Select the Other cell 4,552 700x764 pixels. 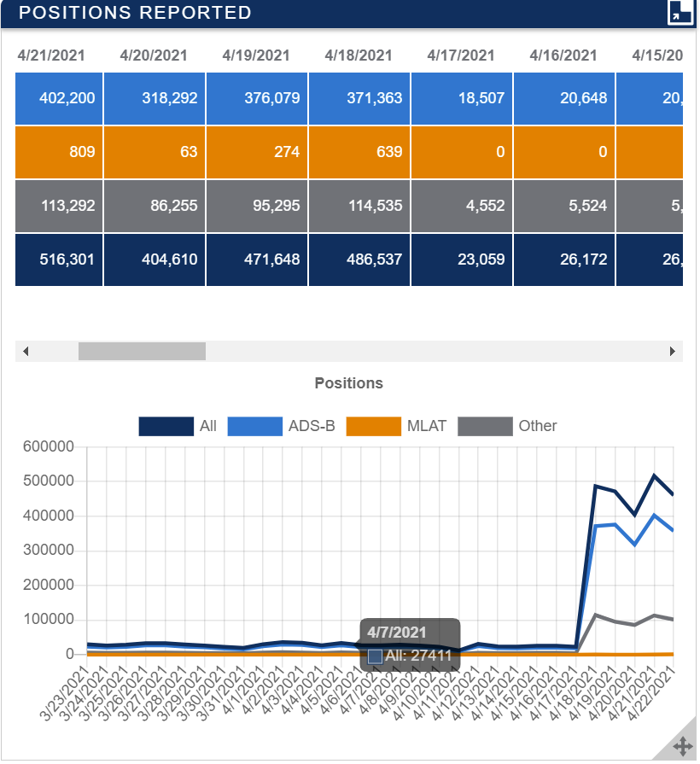click(462, 206)
